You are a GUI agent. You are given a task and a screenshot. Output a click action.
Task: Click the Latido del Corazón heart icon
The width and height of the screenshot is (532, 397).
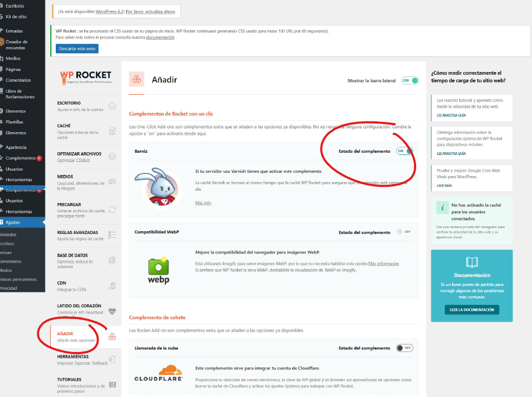(113, 311)
